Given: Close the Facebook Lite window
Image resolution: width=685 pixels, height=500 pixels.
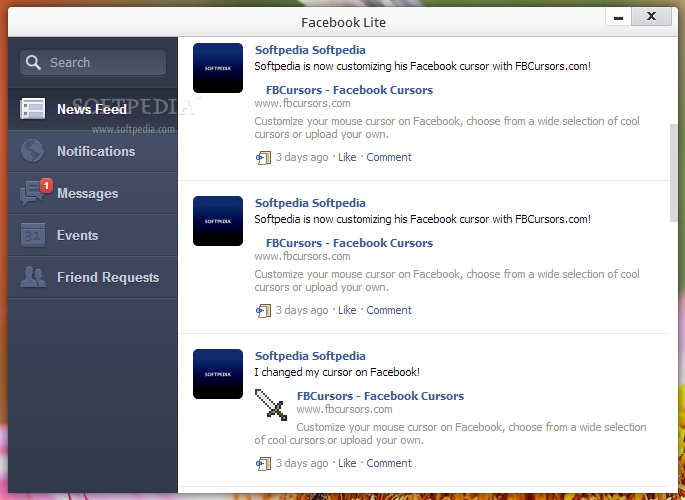Looking at the screenshot, I should tap(651, 17).
